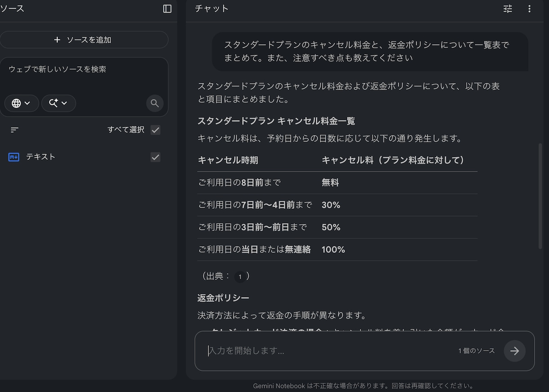Screen dimensions: 549x392
Task: Click the magnifier search submit icon
Action: tap(155, 104)
